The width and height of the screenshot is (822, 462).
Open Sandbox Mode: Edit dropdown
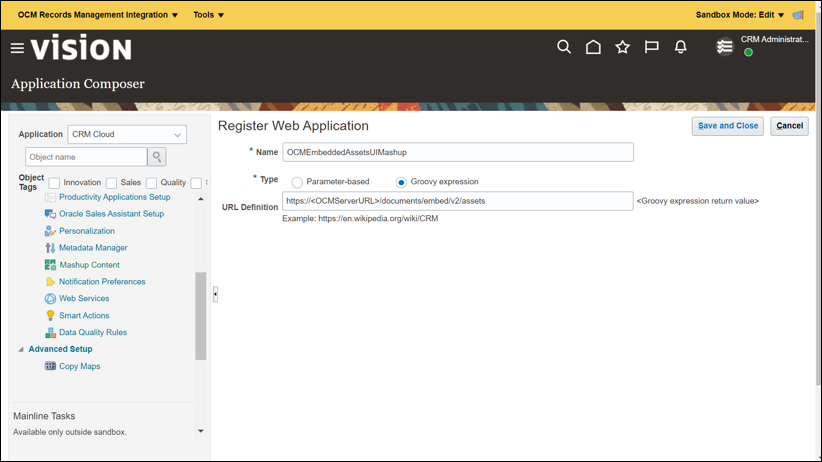[x=740, y=15]
